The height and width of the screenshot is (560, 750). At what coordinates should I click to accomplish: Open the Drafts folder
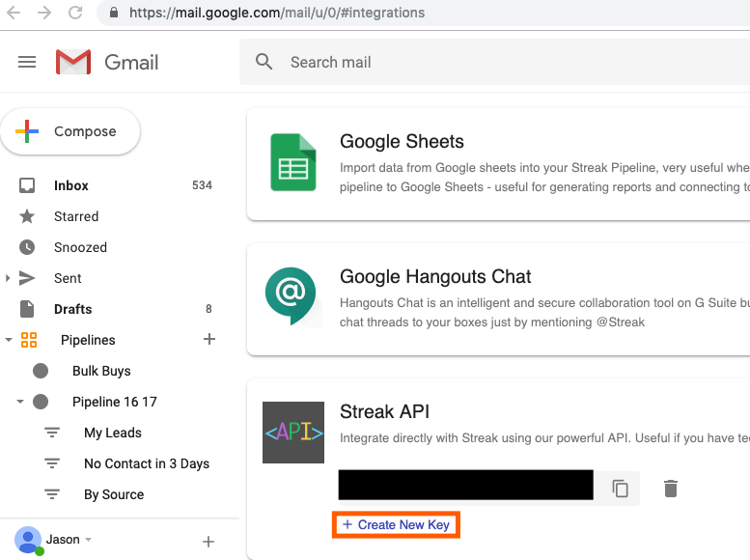point(73,309)
